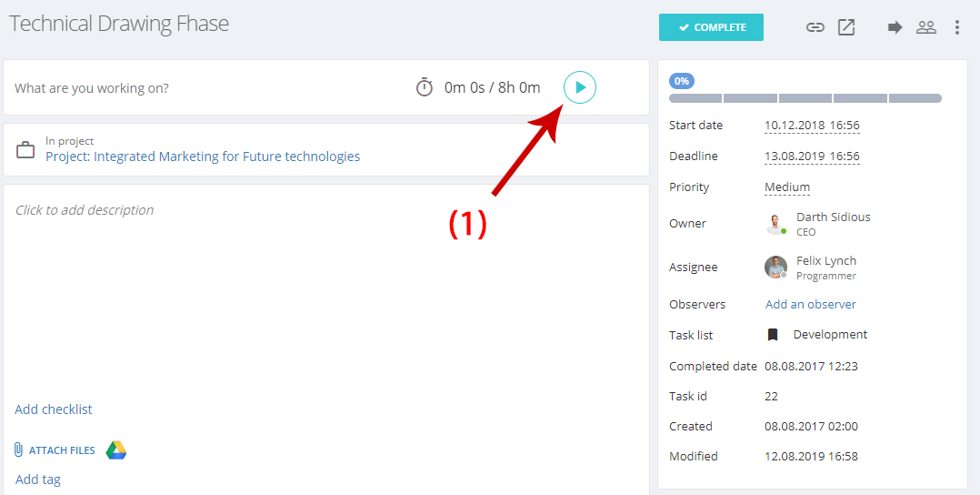Click the copy link chain icon
This screenshot has width=980, height=495.
click(815, 27)
